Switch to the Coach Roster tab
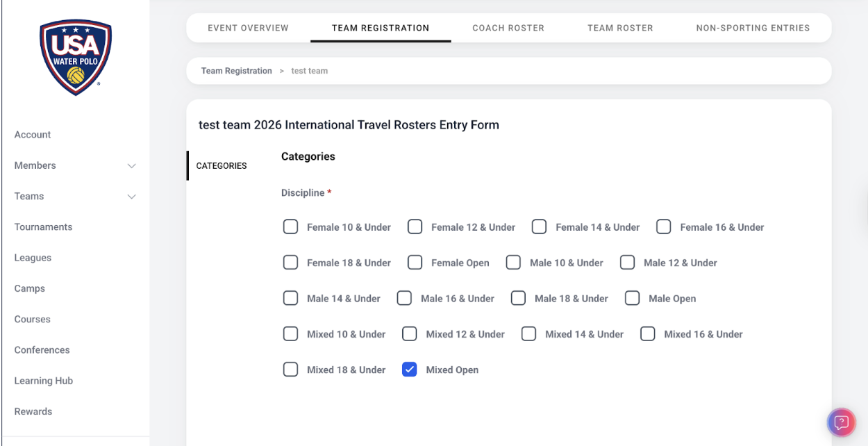Screen dimensions: 868x446 (x=508, y=28)
